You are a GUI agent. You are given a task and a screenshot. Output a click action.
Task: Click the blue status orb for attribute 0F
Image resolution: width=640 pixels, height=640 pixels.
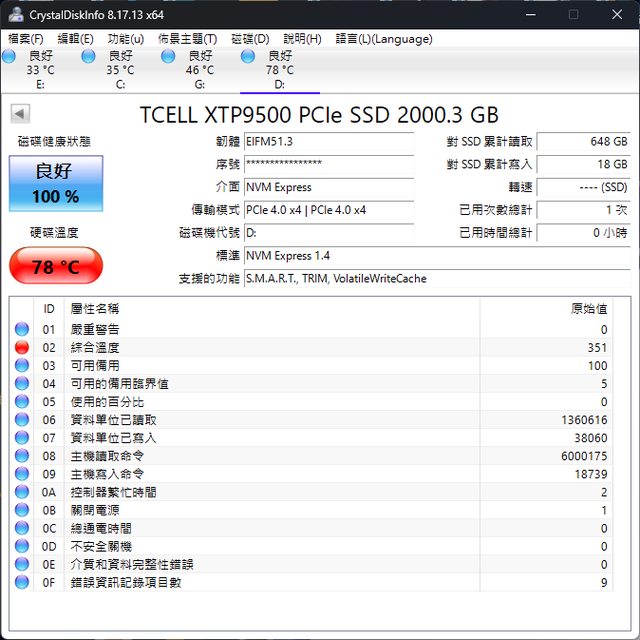[x=22, y=582]
